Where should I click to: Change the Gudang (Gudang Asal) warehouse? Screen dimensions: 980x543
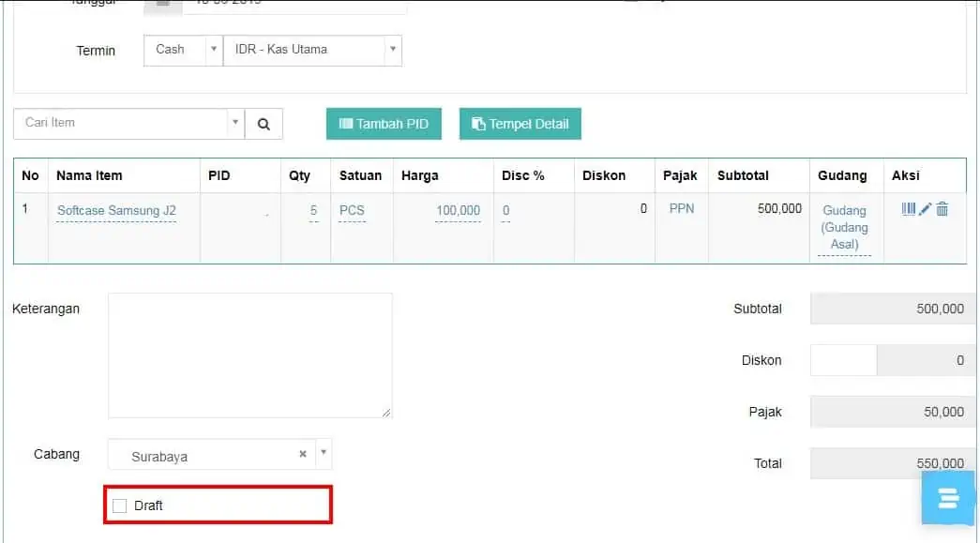pos(844,228)
